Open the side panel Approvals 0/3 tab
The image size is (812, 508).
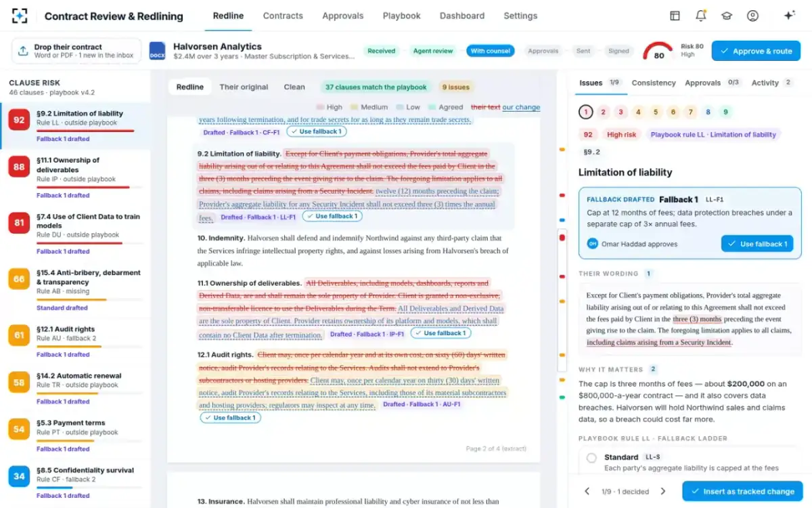click(x=713, y=83)
